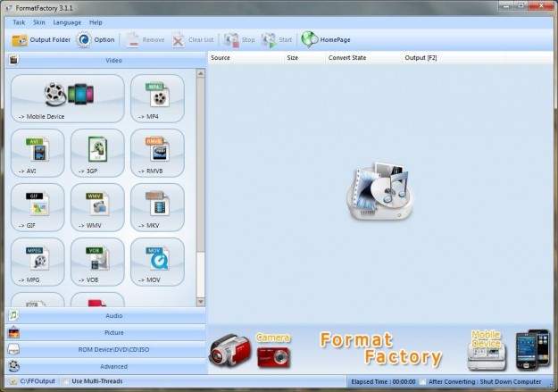The height and width of the screenshot is (392, 558).
Task: Click the Elapsed Time status text
Action: [x=383, y=381]
